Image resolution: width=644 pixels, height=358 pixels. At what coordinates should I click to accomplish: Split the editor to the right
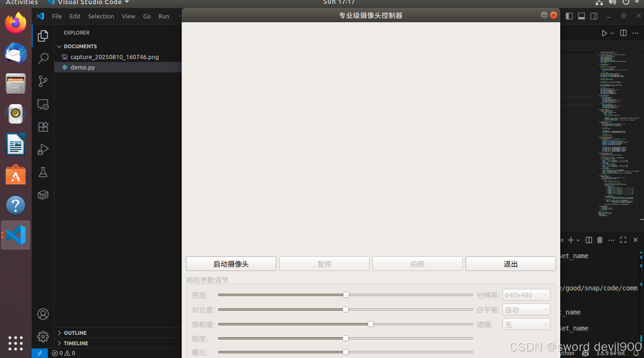click(623, 33)
